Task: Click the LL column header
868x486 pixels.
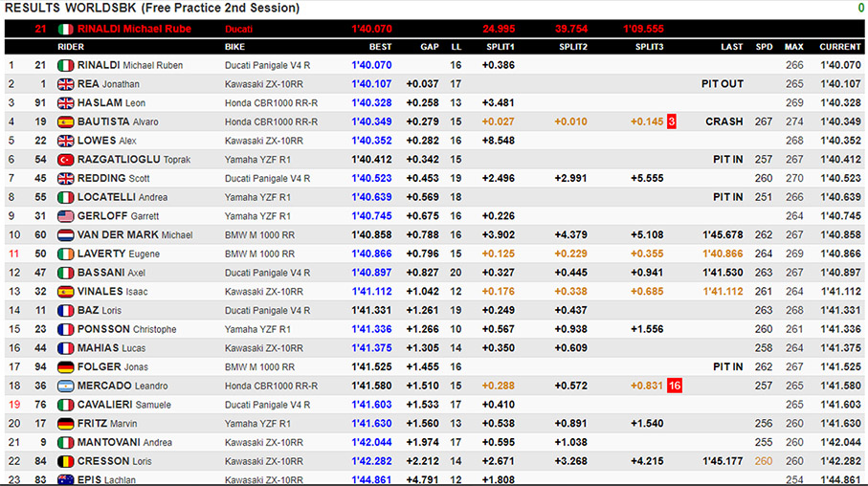Action: tap(456, 47)
